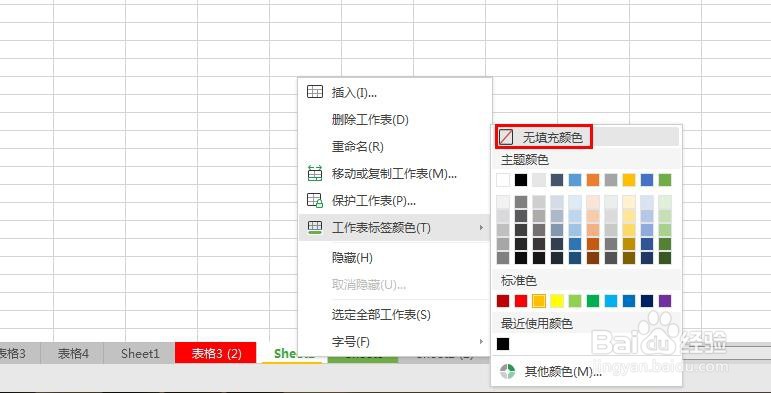Image resolution: width=771 pixels, height=393 pixels.
Task: Pick medium blue in standard colors
Action: [629, 301]
